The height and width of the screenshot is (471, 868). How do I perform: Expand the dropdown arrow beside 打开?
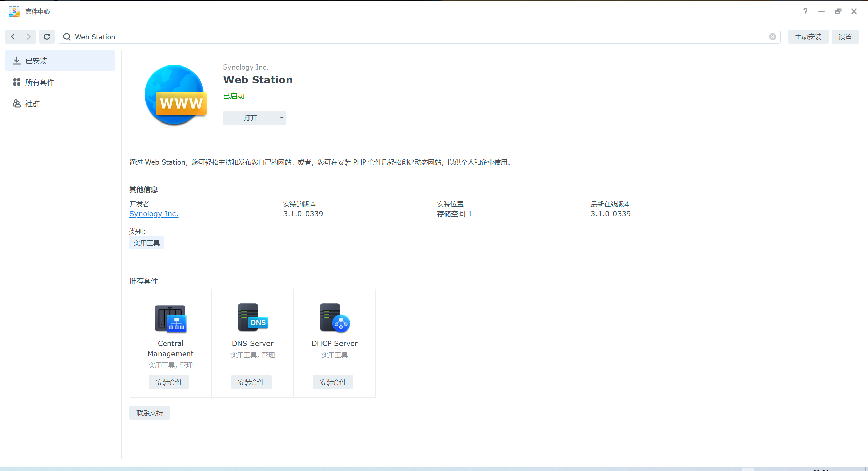click(x=282, y=118)
